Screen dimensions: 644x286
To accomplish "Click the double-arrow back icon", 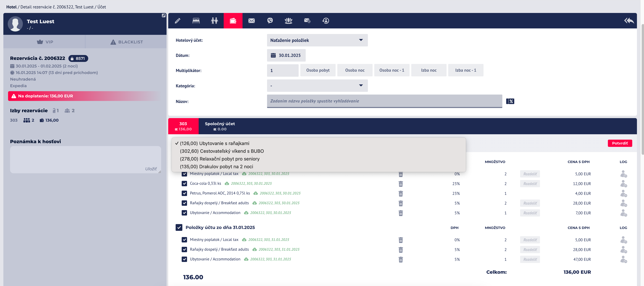I will 629,21.
